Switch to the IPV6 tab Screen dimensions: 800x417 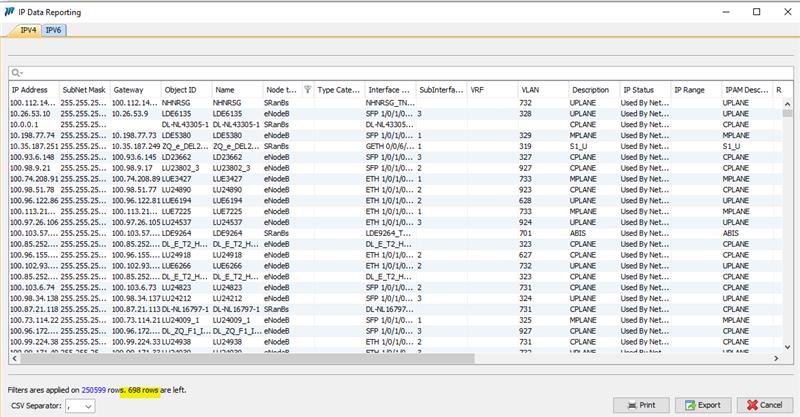(x=49, y=31)
